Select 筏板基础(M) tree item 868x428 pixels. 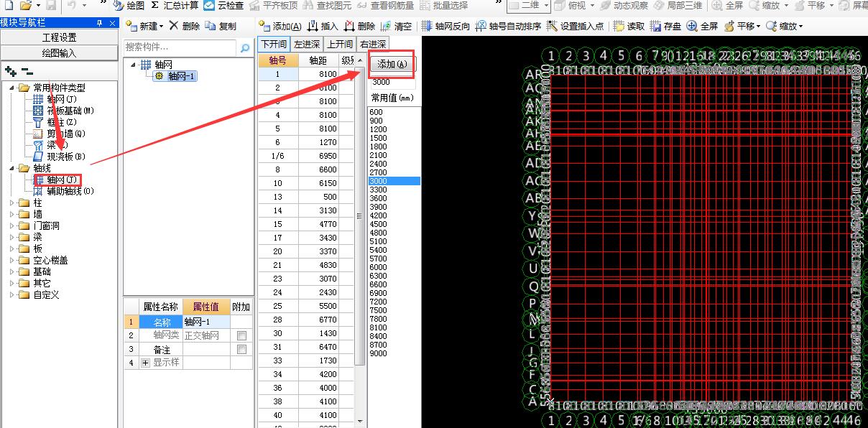(x=70, y=111)
